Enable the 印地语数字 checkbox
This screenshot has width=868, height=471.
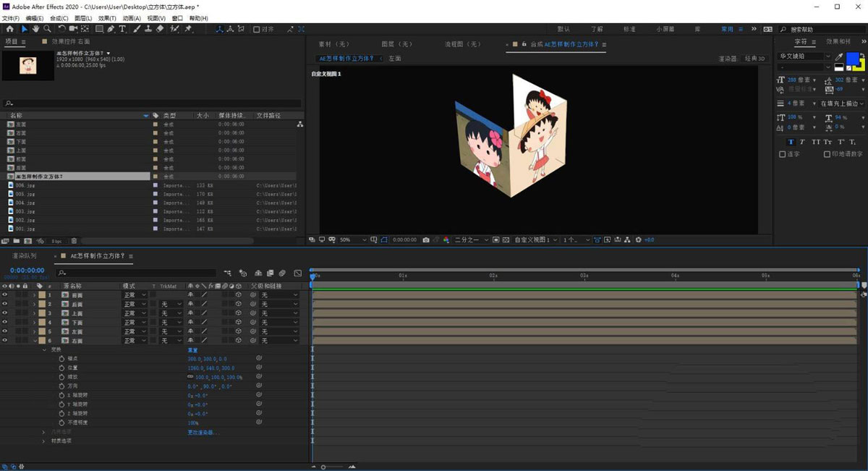(x=827, y=154)
